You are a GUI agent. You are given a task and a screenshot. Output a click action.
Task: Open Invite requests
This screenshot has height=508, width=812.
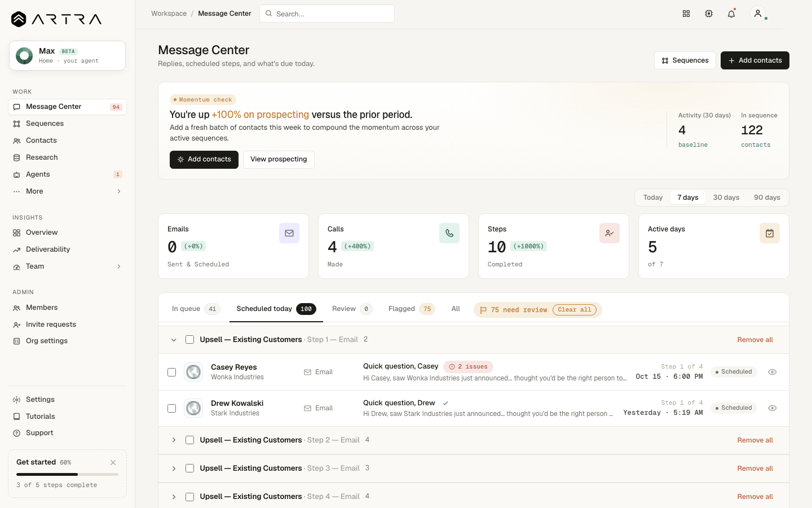pyautogui.click(x=67, y=325)
